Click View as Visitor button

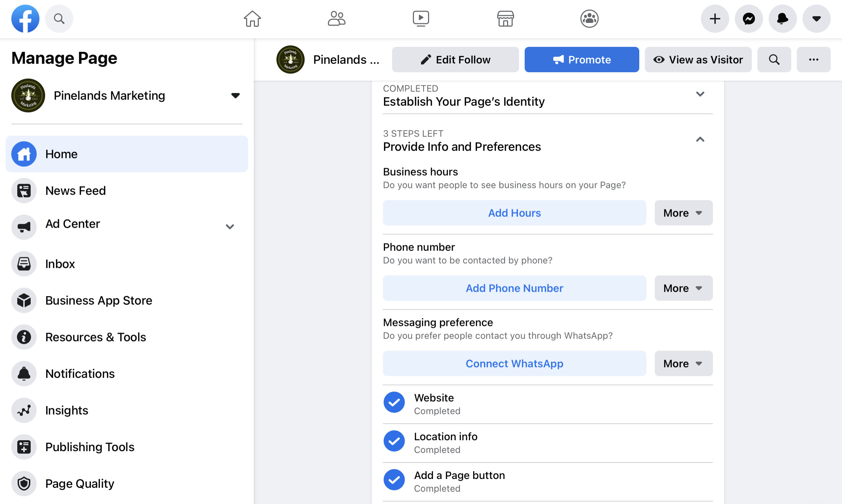698,60
